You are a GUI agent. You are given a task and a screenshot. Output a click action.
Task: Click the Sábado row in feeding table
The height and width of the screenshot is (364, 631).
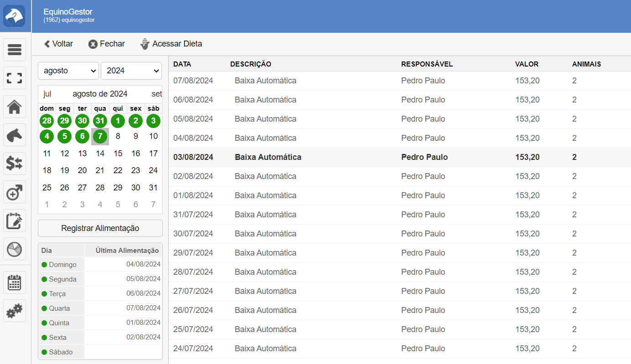[100, 352]
